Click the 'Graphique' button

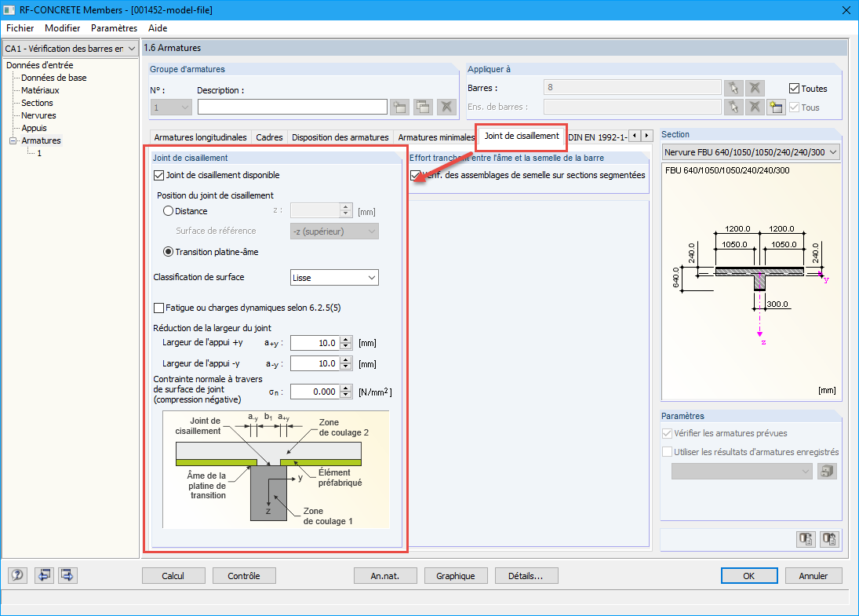[456, 575]
